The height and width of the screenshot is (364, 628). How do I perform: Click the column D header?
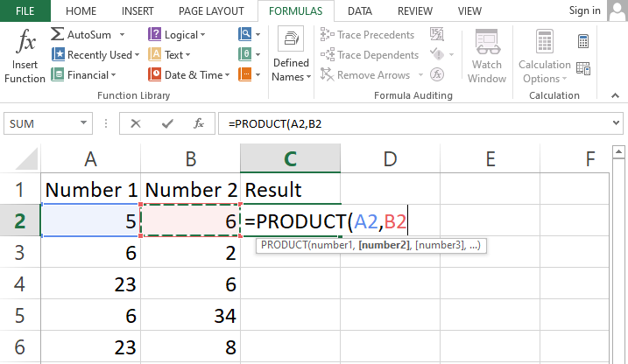[x=391, y=158]
